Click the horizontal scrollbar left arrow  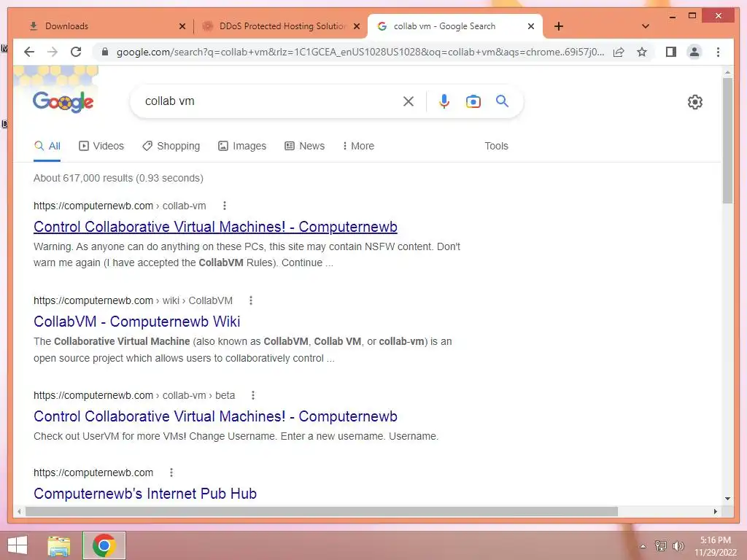[x=18, y=511]
